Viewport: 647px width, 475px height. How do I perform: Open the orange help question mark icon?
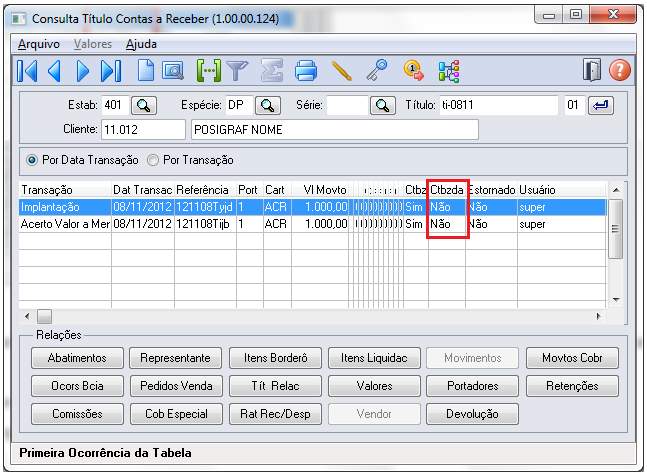tap(620, 70)
